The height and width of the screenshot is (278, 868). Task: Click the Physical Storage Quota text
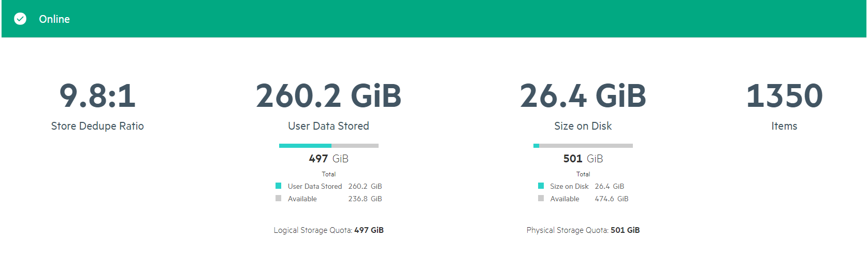pos(583,230)
